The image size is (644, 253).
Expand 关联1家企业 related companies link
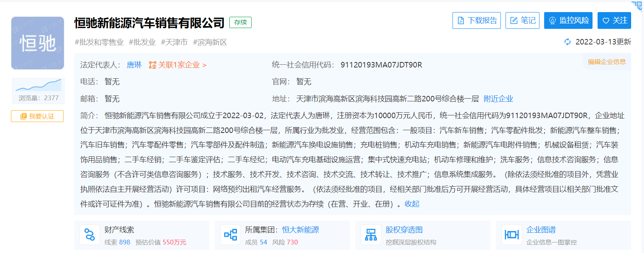click(x=182, y=65)
